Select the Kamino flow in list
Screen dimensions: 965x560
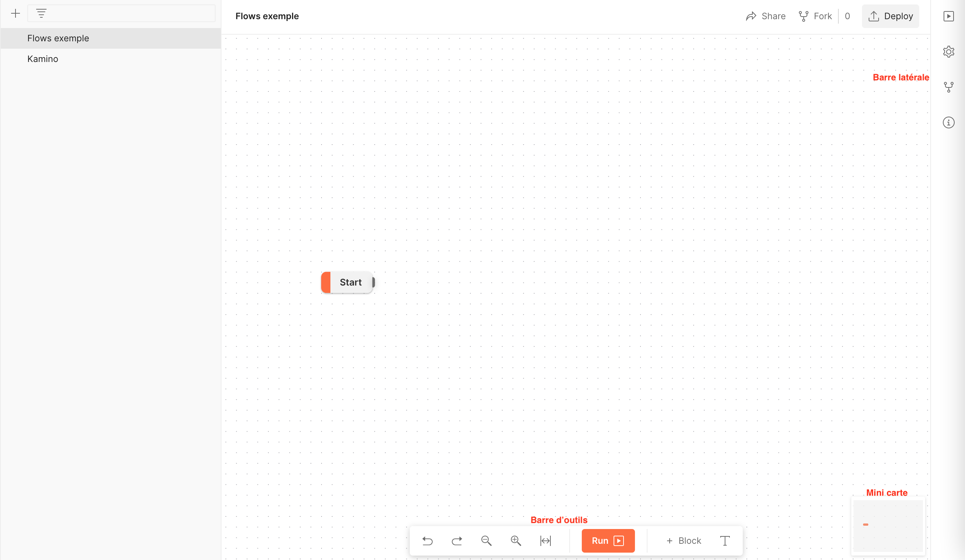pyautogui.click(x=43, y=59)
